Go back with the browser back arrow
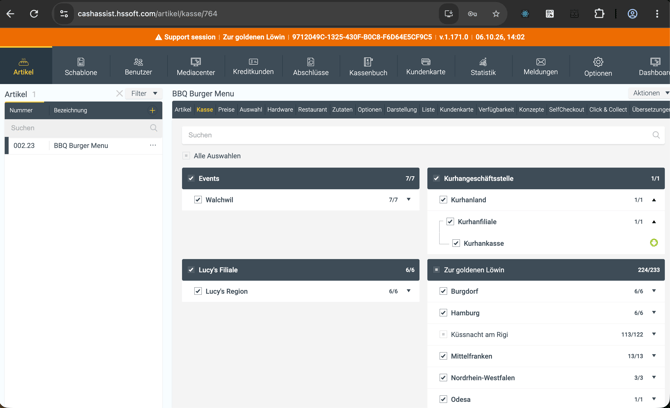Image resolution: width=670 pixels, height=408 pixels. [10, 14]
